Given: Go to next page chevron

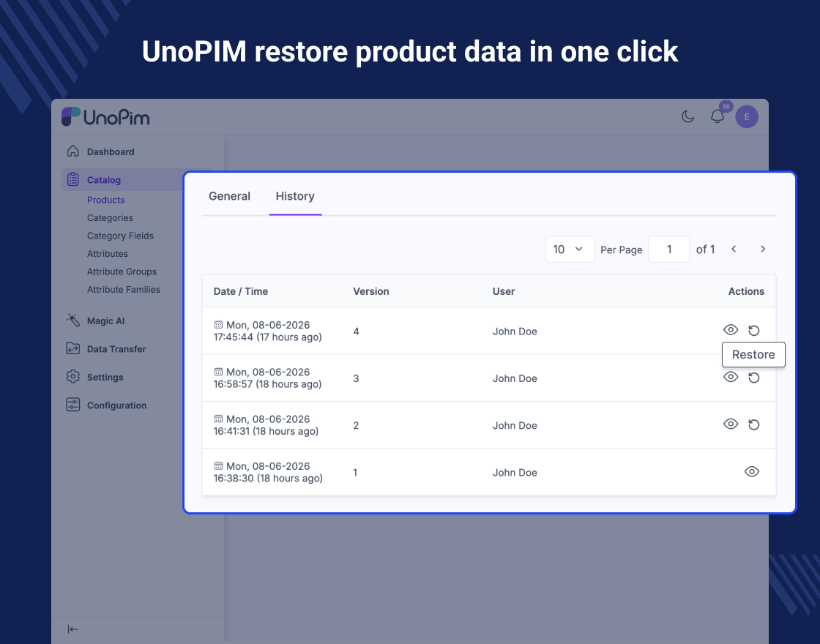Looking at the screenshot, I should tap(763, 249).
